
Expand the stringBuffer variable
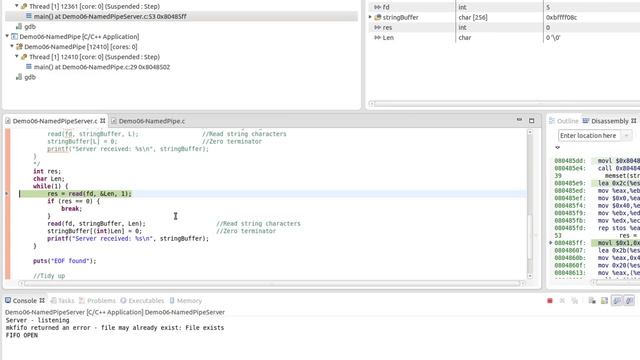[370, 17]
